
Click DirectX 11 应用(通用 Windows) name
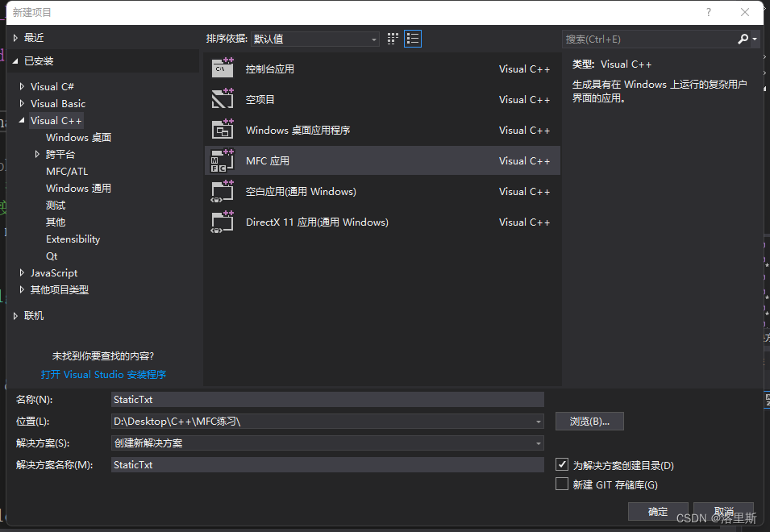317,222
